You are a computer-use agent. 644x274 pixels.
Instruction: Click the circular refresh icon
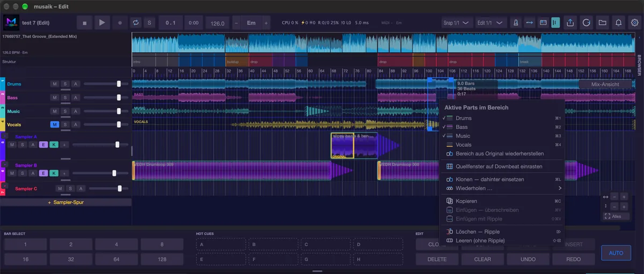587,23
